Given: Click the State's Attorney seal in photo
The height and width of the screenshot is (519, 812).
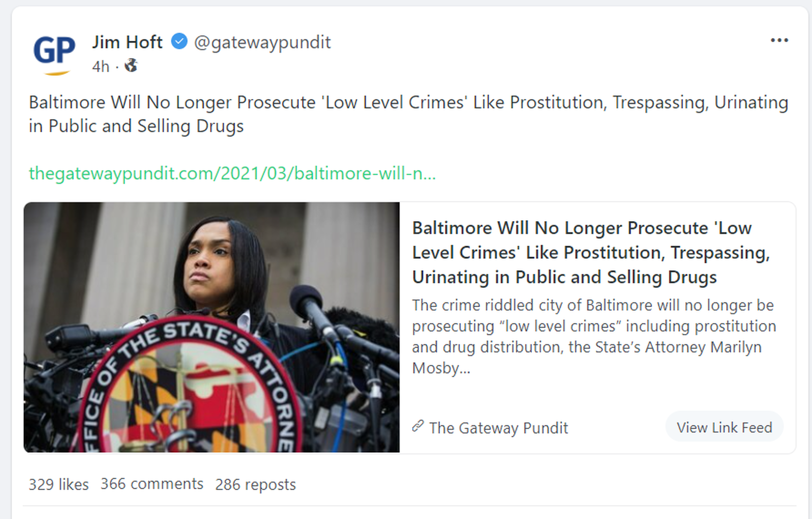Looking at the screenshot, I should pos(190,384).
